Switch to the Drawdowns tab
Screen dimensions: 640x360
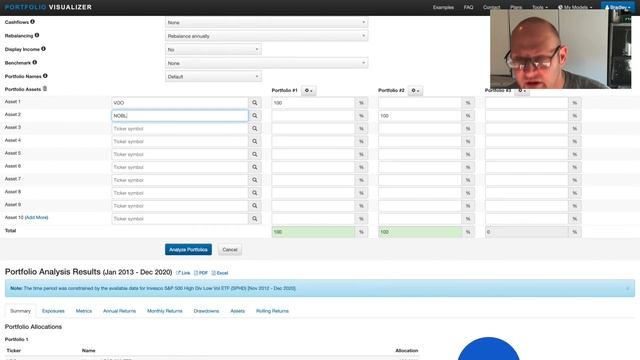pos(206,311)
